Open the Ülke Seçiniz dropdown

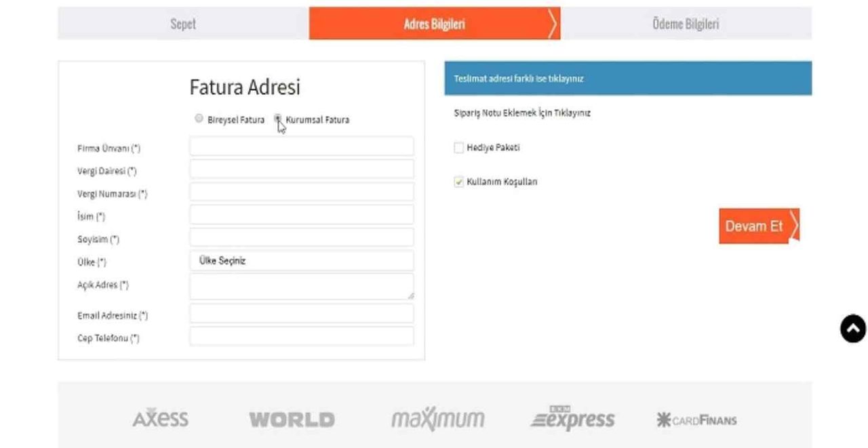coord(302,261)
